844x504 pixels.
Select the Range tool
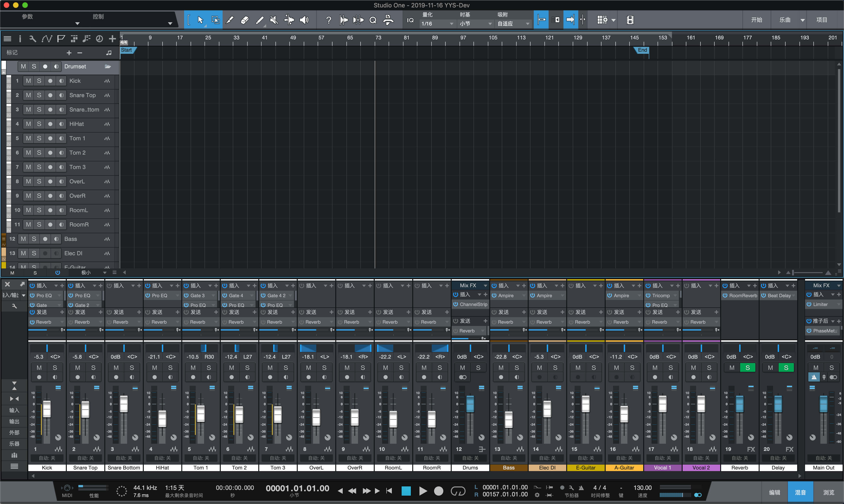tap(215, 20)
